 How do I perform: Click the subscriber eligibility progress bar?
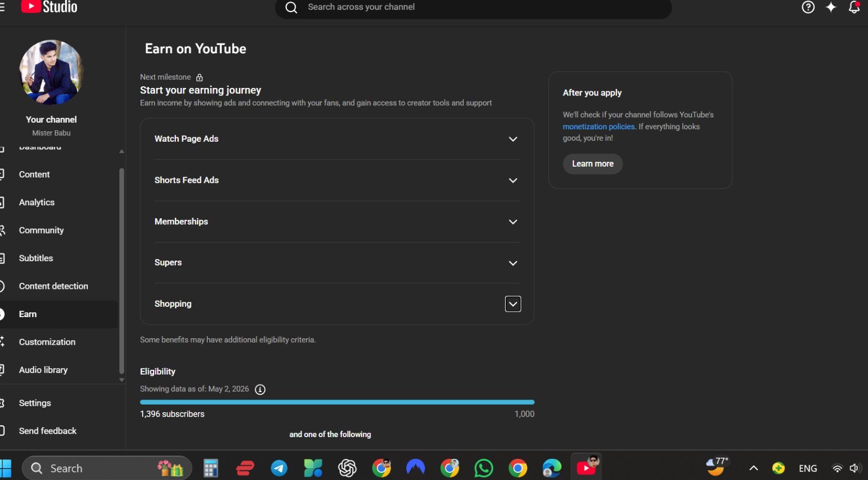tap(337, 402)
